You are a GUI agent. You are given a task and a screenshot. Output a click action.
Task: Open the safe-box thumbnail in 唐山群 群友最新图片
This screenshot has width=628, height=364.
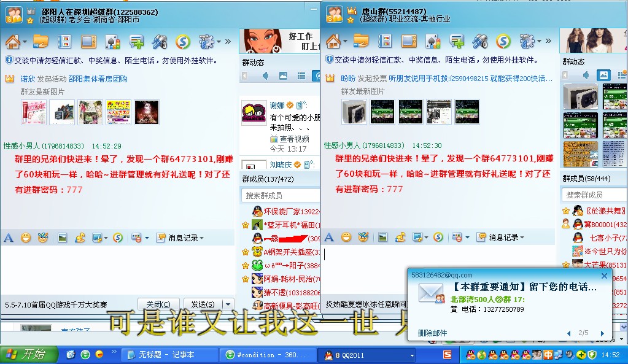click(x=354, y=111)
